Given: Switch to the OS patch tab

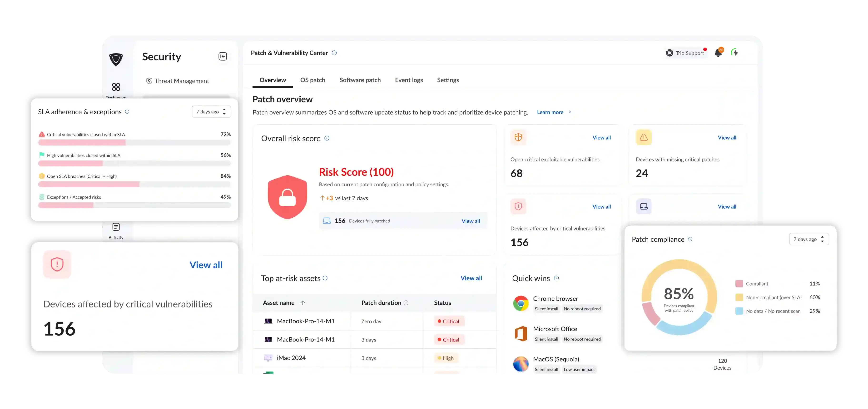Looking at the screenshot, I should point(313,80).
